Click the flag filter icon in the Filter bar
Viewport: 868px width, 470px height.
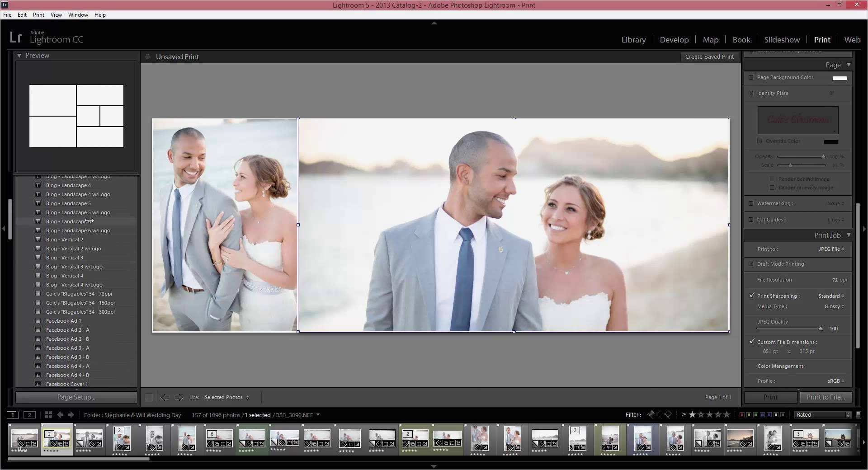(651, 414)
